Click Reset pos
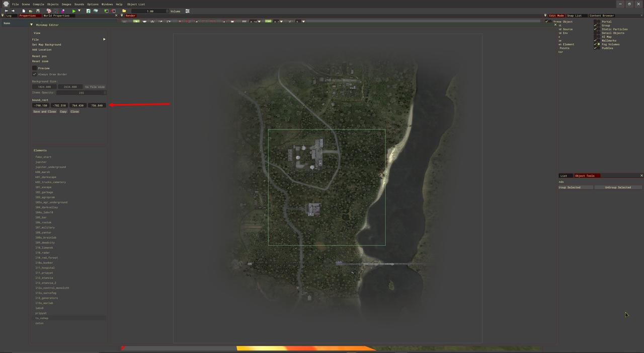The width and height of the screenshot is (644, 353). (39, 56)
